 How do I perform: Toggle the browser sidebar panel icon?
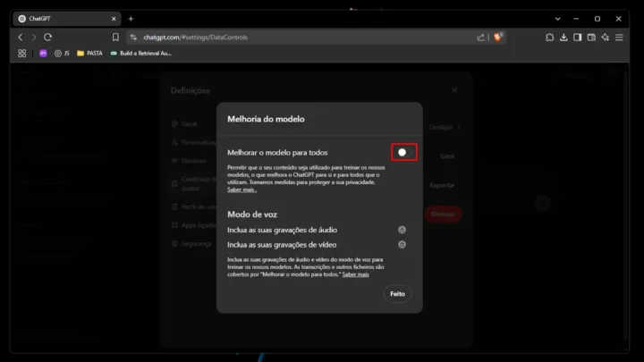(578, 37)
